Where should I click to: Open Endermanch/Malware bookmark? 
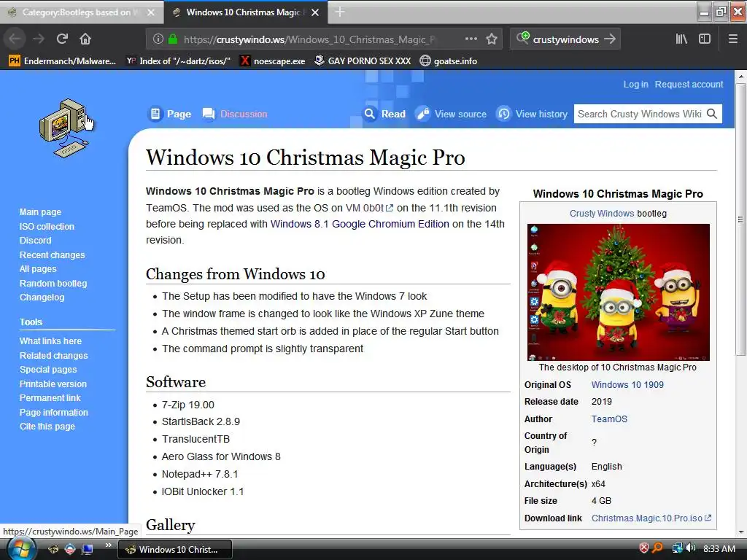click(63, 61)
